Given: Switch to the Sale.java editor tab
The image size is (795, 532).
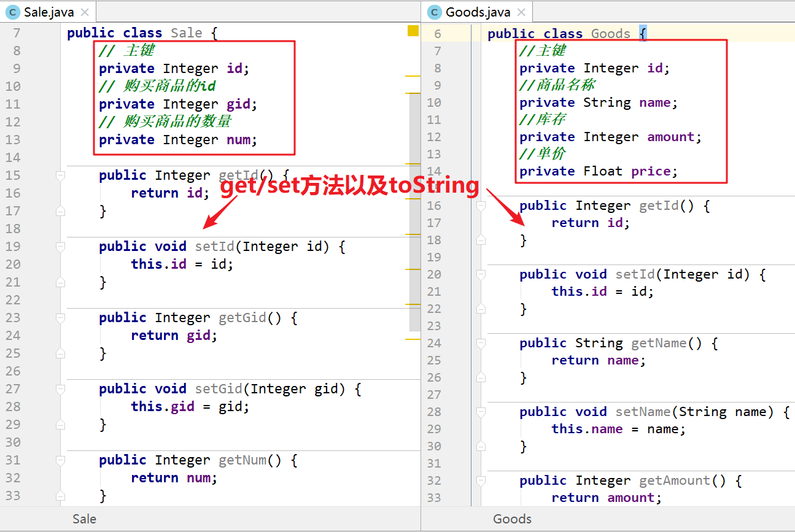Looking at the screenshot, I should [x=48, y=12].
